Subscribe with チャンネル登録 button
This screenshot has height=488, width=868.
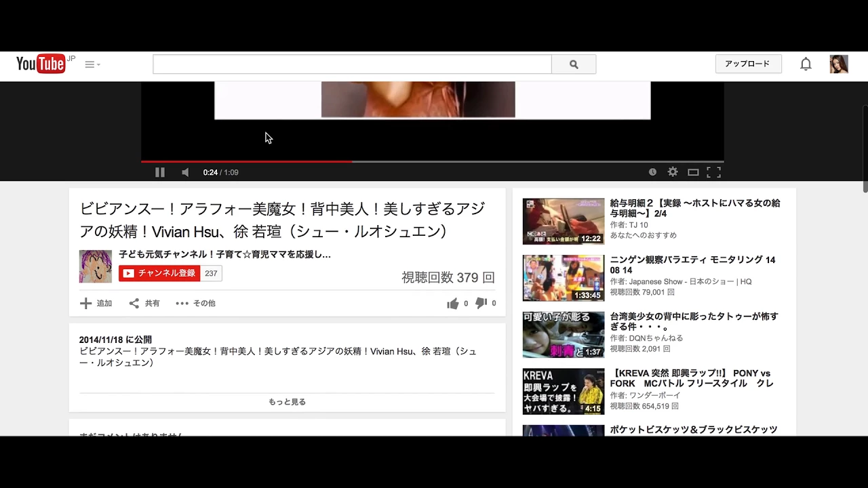[x=159, y=273]
